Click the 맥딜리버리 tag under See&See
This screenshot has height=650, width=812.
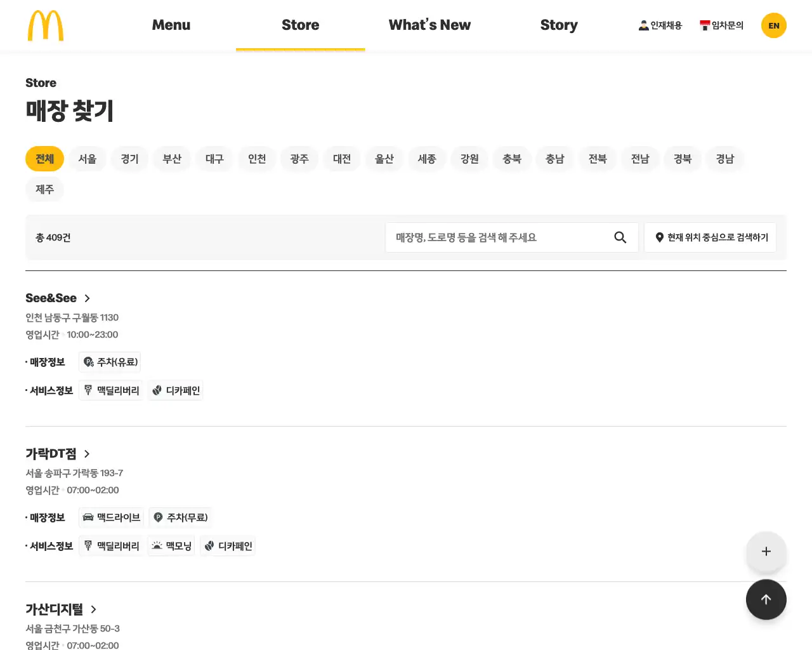pyautogui.click(x=110, y=390)
